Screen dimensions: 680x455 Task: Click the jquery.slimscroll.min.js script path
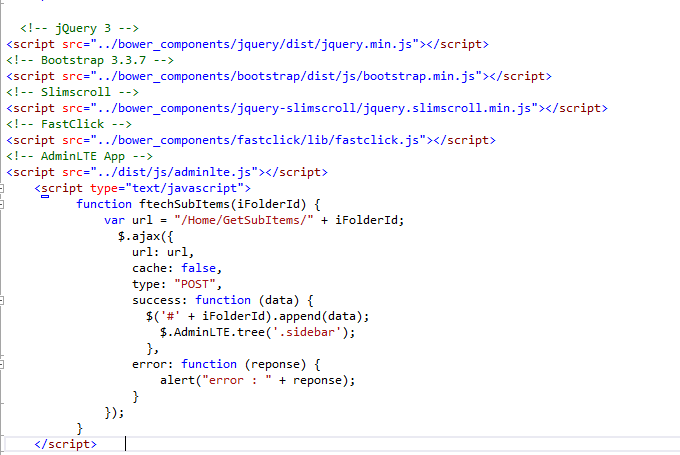314,108
